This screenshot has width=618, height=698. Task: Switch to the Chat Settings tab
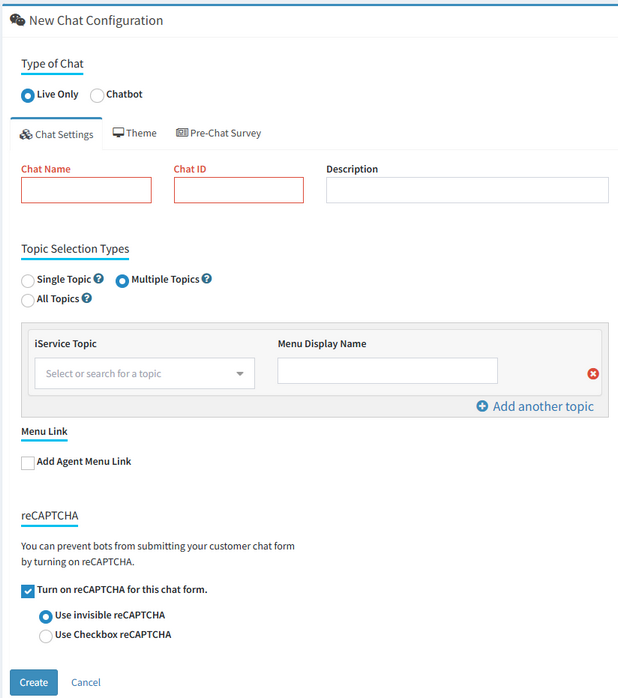tap(57, 134)
